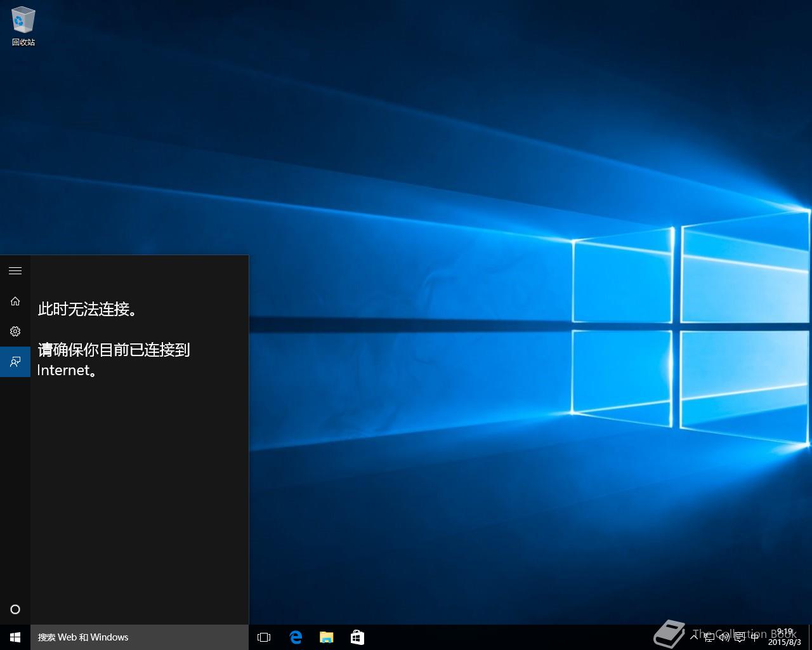The image size is (812, 650).
Task: Open the volume tray icon
Action: click(724, 637)
